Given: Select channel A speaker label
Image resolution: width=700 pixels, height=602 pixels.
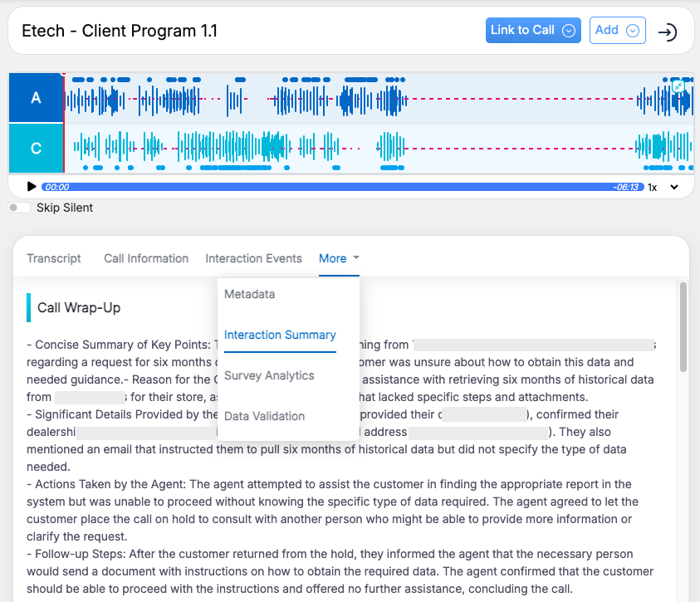Looking at the screenshot, I should (x=36, y=98).
